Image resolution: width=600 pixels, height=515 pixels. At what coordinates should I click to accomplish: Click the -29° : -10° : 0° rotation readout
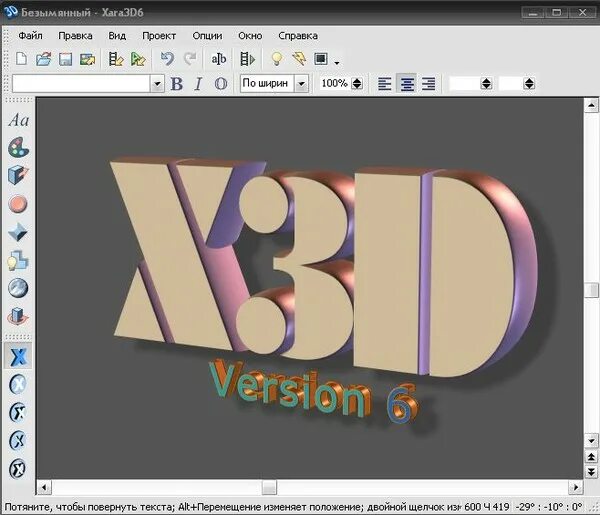point(549,507)
